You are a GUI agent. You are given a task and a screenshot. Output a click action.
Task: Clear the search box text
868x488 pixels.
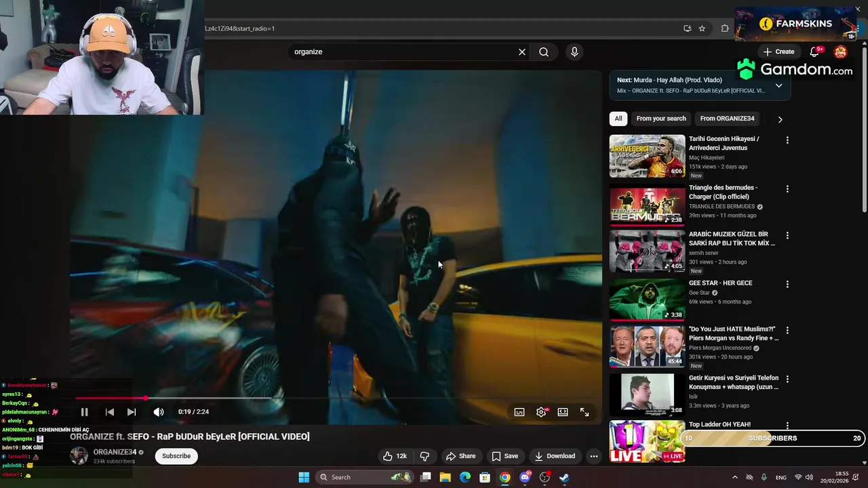[x=522, y=52]
